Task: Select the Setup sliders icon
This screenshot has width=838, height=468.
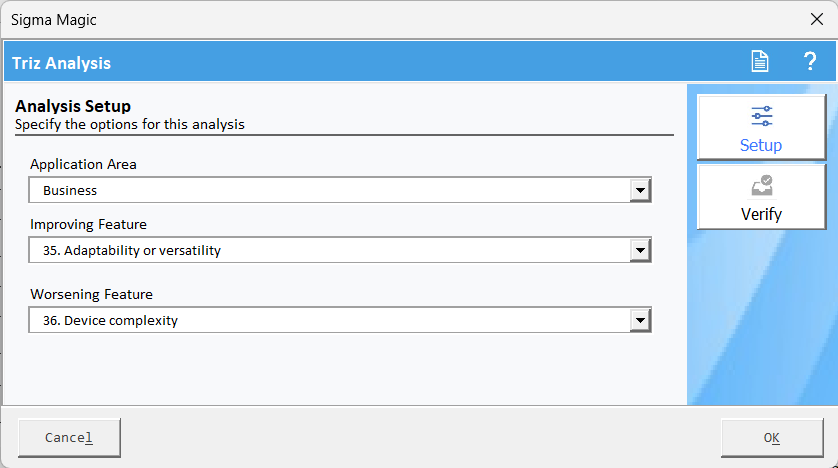Action: click(762, 116)
